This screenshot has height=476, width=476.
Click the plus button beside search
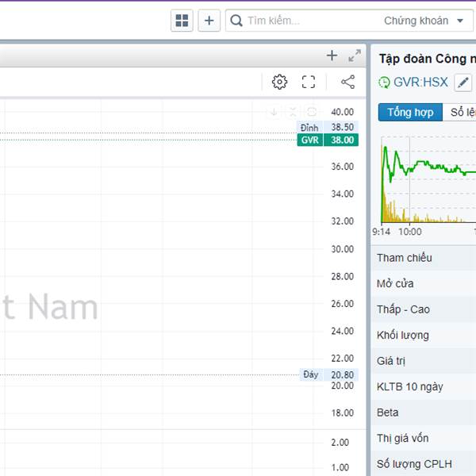[x=209, y=21]
